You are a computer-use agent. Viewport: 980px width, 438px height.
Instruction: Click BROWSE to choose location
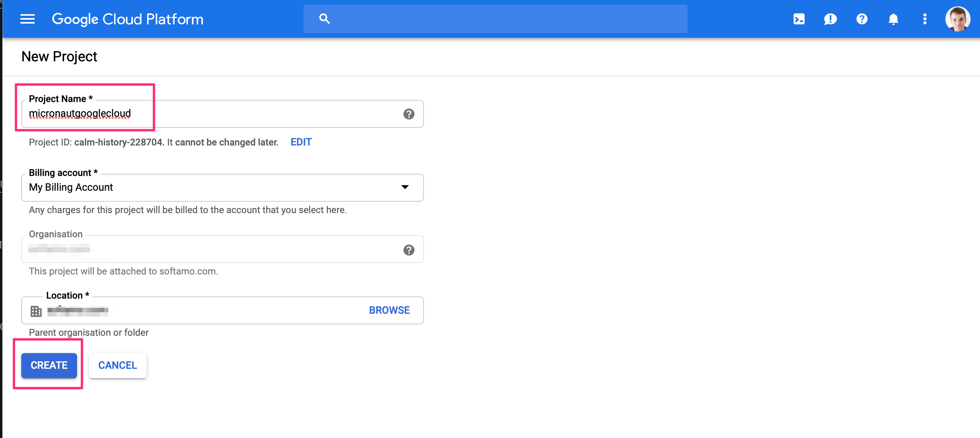tap(389, 310)
